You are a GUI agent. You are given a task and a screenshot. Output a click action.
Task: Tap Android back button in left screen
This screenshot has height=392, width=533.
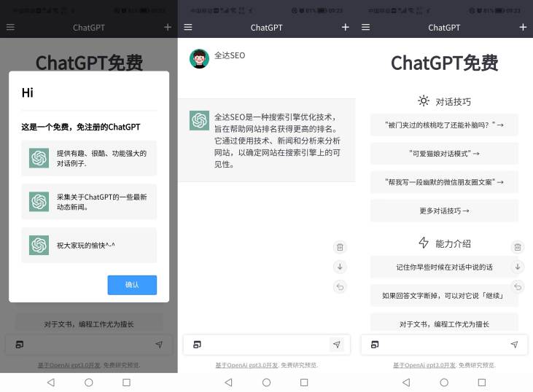point(51,383)
